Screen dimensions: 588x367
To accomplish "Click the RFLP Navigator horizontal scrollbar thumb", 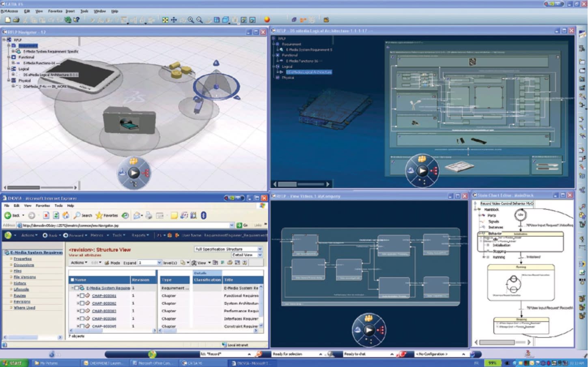I will (x=24, y=187).
